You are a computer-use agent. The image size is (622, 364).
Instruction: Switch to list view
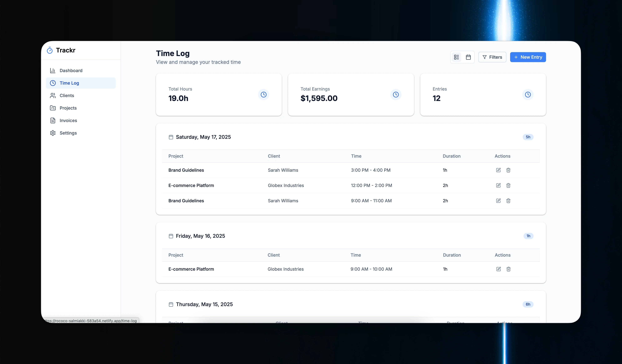click(456, 57)
